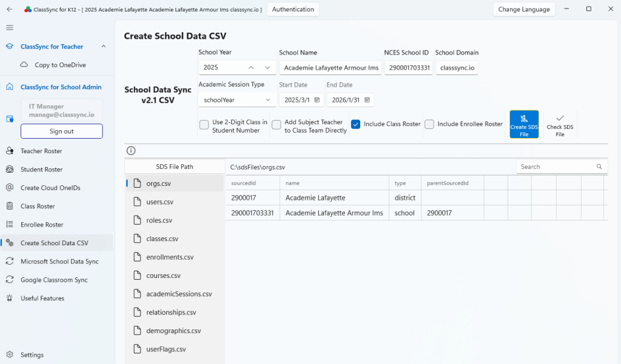Image resolution: width=621 pixels, height=364 pixels.
Task: Click the Change Language button
Action: (524, 9)
